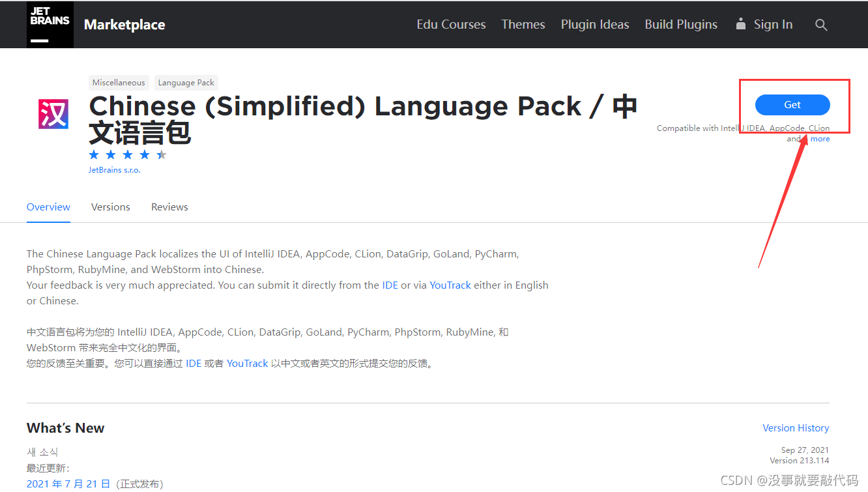Click the Miscellaneous tag
The height and width of the screenshot is (492, 868).
119,83
